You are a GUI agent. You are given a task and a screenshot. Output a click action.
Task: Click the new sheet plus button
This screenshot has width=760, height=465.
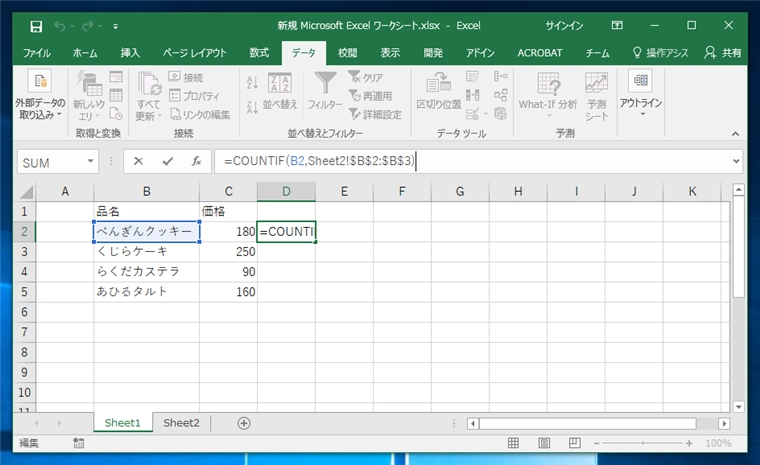coord(244,423)
